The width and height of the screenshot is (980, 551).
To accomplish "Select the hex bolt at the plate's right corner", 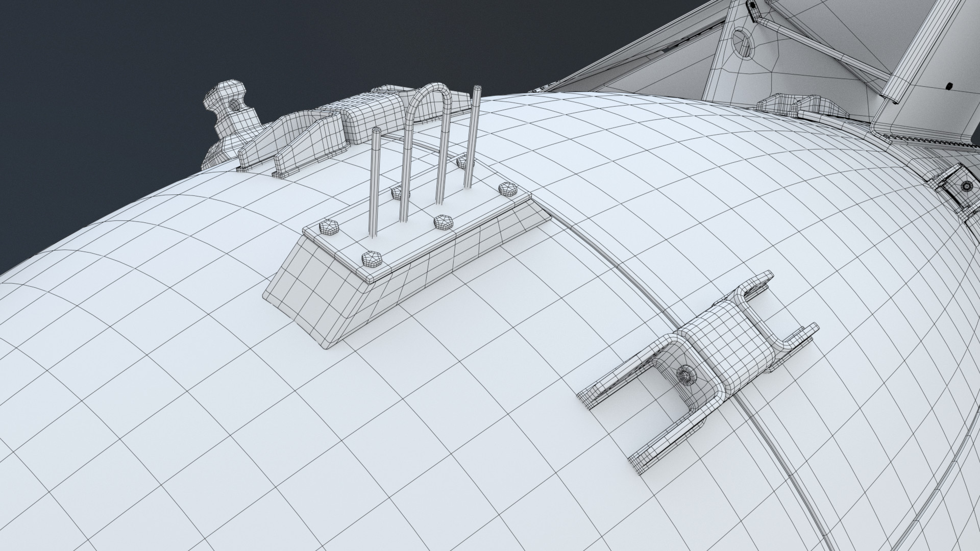I will 507,188.
